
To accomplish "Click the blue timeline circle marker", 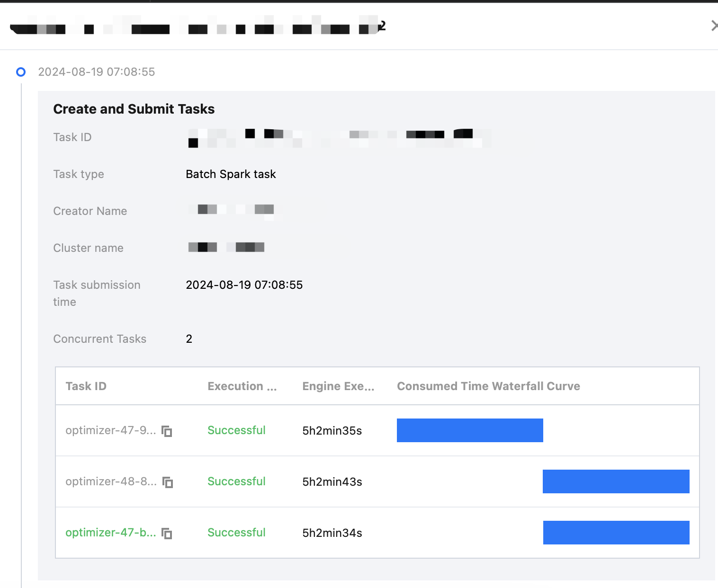I will (21, 72).
